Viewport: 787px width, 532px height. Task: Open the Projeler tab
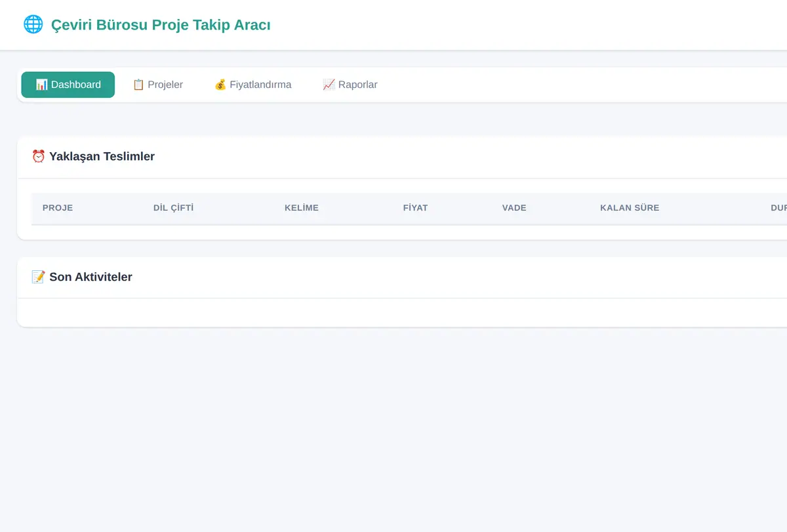coord(157,85)
